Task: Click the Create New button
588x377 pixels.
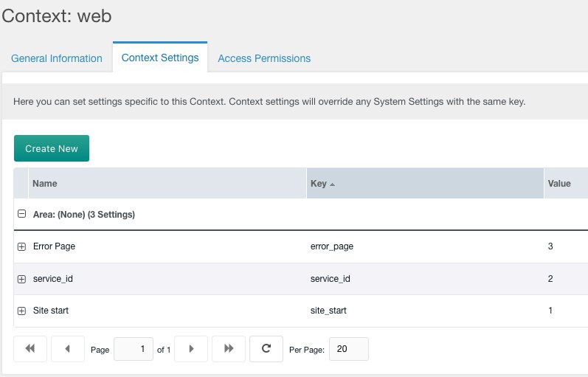Action: pyautogui.click(x=52, y=148)
